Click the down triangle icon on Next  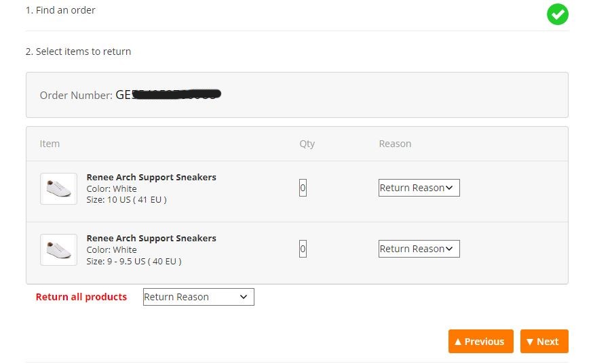tap(530, 342)
